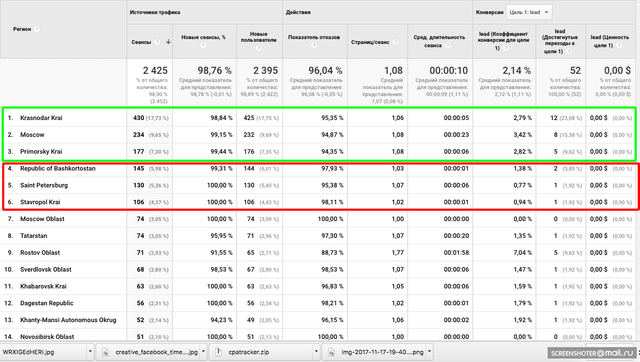This screenshot has width=640, height=362.
Task: Click file icon of creative_facebook_time download
Action: click(x=105, y=352)
